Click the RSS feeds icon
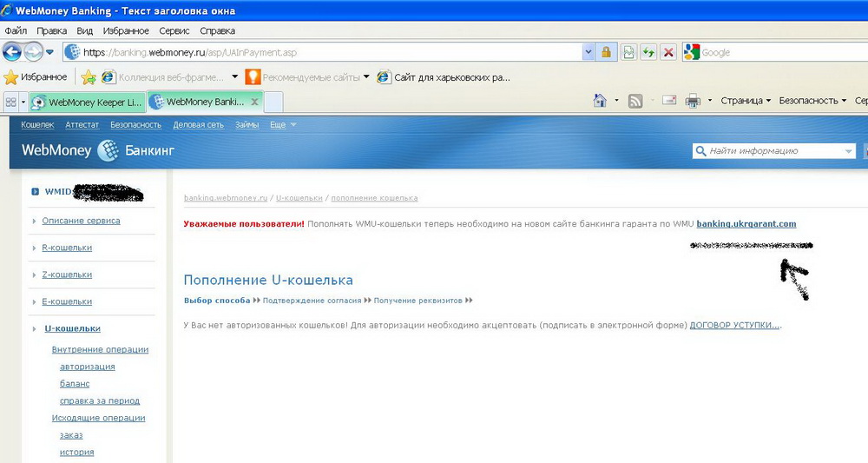The height and width of the screenshot is (463, 868). click(635, 101)
